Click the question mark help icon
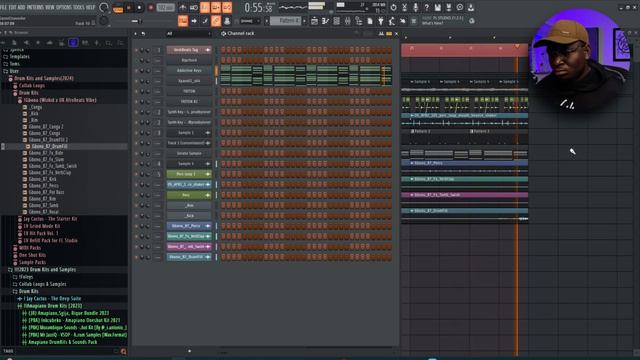The height and width of the screenshot is (360, 640). [426, 7]
